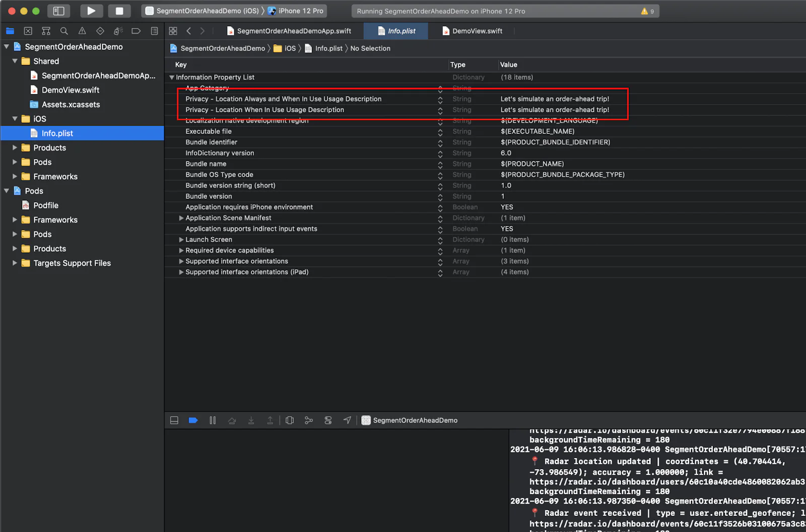Viewport: 806px width, 532px height.
Task: Open the Debug View Hierarchy icon
Action: coord(290,420)
